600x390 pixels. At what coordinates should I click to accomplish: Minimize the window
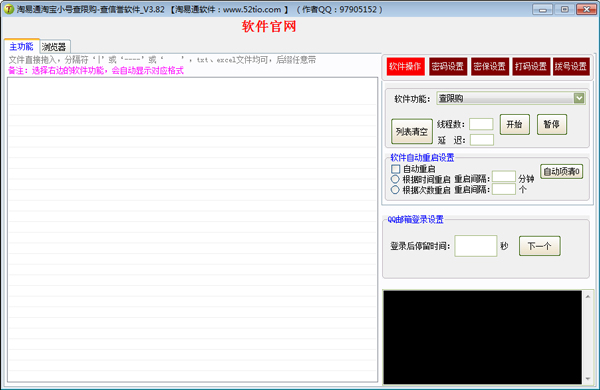(x=542, y=10)
